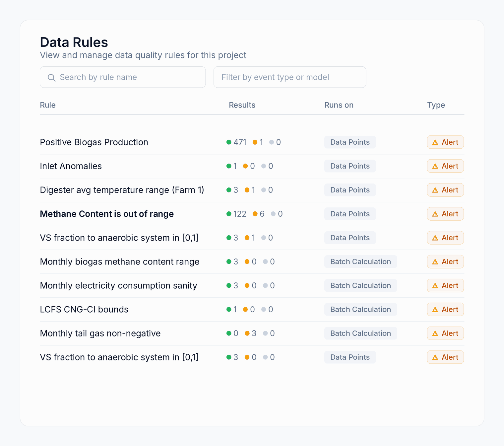The image size is (504, 446).
Task: Click Batch Calculation badge for Monthly biogas methane range
Action: [x=361, y=261]
